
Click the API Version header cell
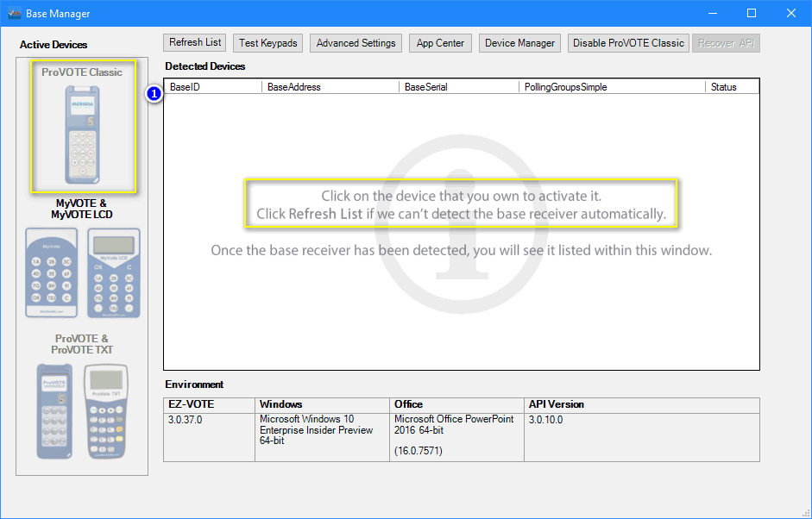pyautogui.click(x=642, y=405)
